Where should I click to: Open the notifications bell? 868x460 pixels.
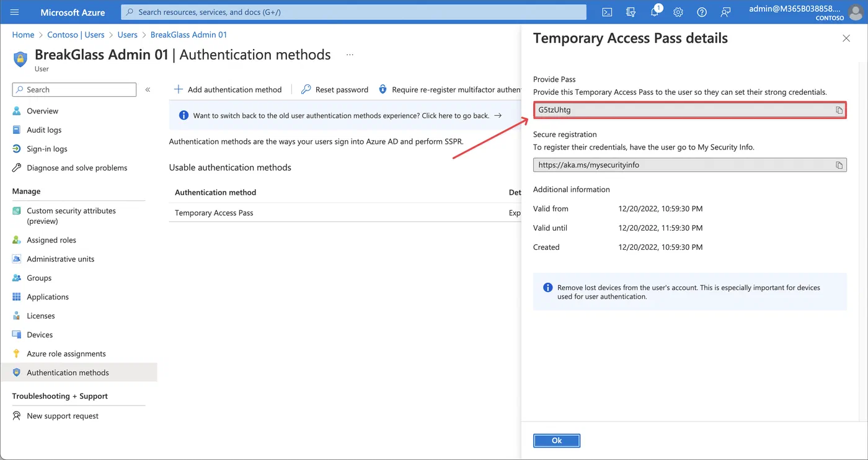tap(655, 12)
